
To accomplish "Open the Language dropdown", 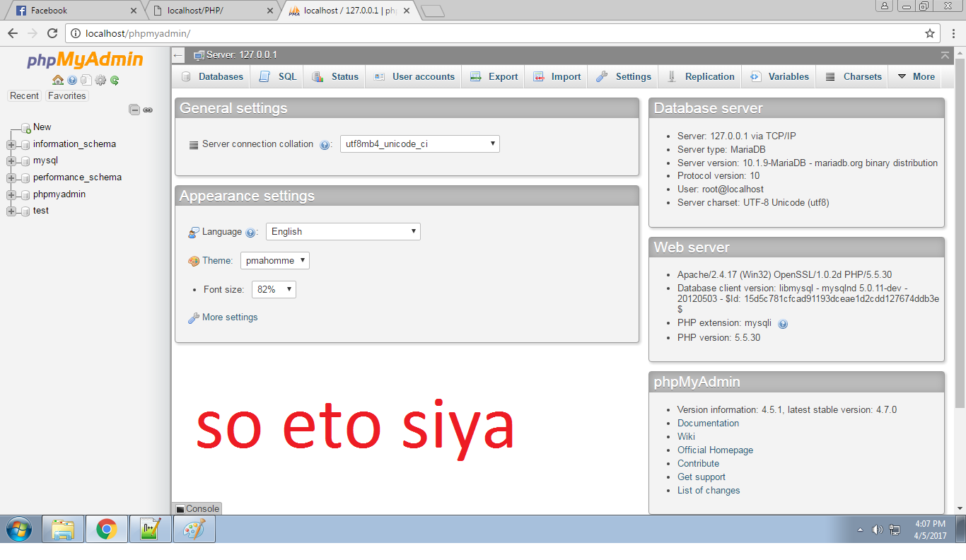I will coord(342,231).
